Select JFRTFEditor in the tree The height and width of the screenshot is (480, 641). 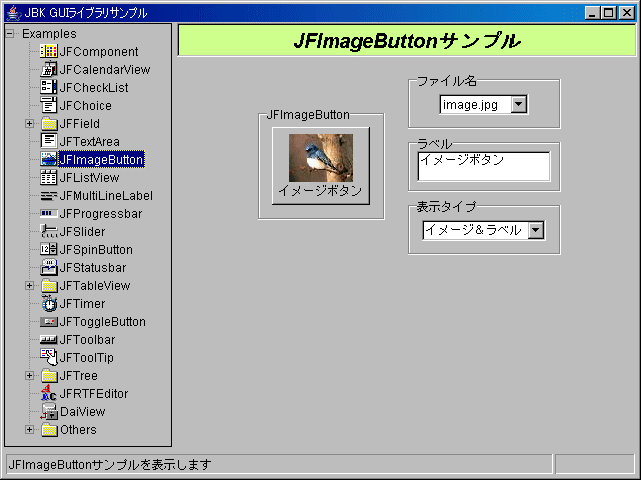tap(94, 393)
